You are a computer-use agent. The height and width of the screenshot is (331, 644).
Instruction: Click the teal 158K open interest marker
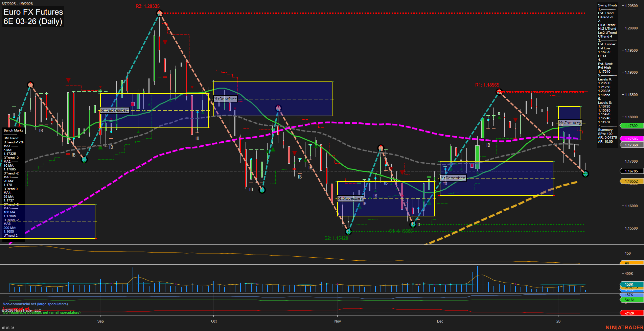pyautogui.click(x=629, y=284)
